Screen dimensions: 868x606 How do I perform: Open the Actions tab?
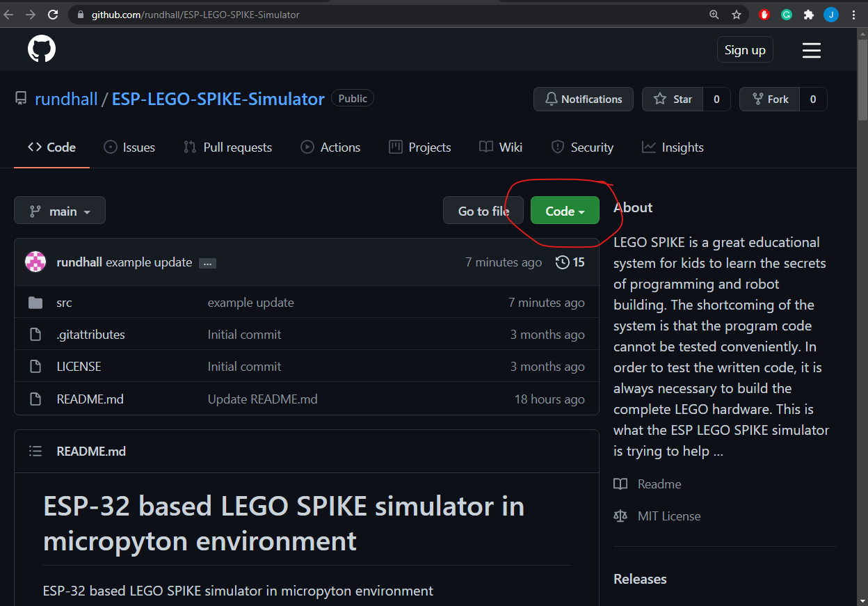(x=330, y=147)
